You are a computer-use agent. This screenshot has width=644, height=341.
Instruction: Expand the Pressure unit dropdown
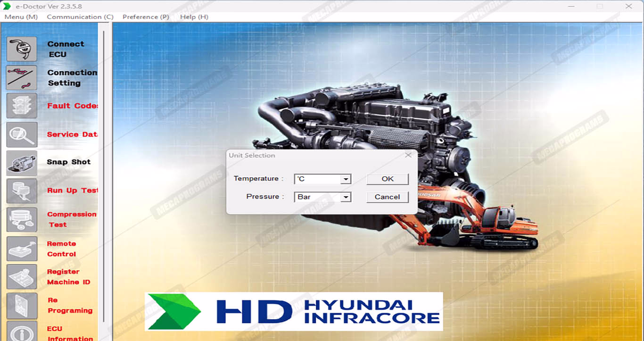pos(346,197)
